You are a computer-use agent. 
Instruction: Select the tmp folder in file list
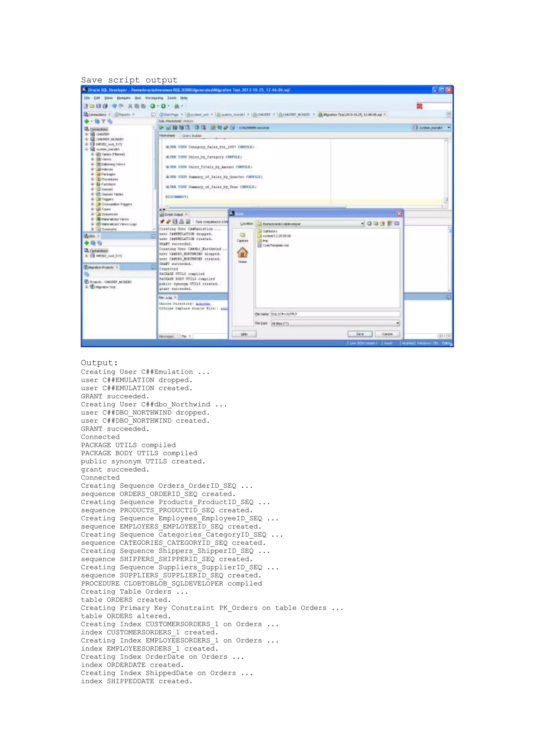coord(263,241)
